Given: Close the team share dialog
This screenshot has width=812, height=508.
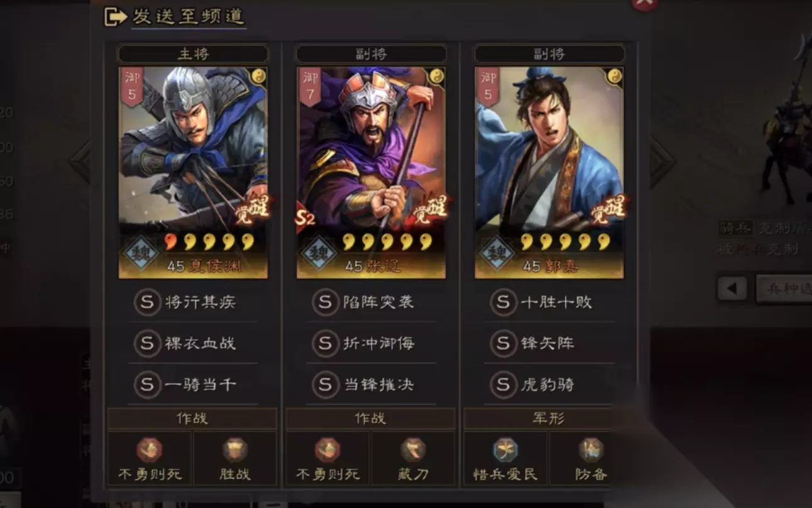Looking at the screenshot, I should coord(645,3).
